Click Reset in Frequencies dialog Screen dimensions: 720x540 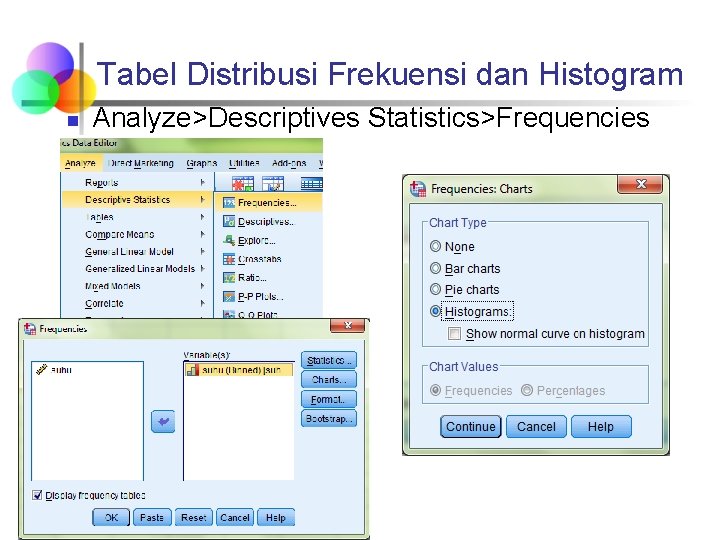coord(194,518)
